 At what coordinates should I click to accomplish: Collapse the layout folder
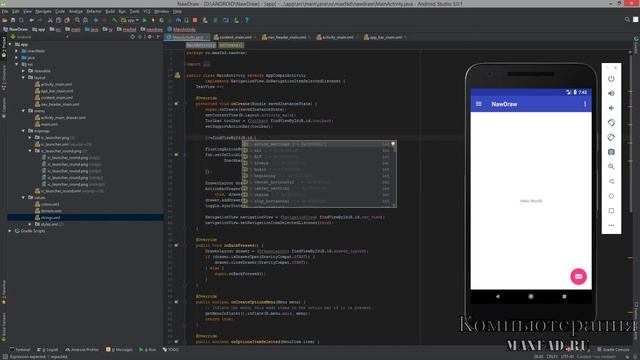click(23, 78)
